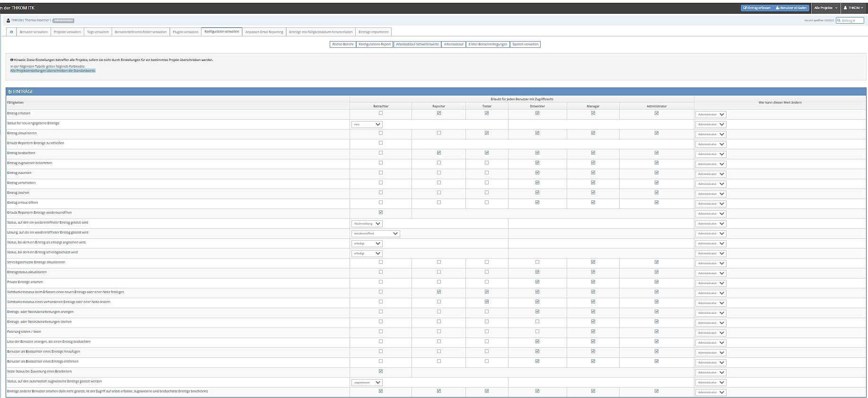Toggle Tester checkbox for 'Private Einträge ansehen'
The height and width of the screenshot is (398, 868).
pyautogui.click(x=487, y=282)
